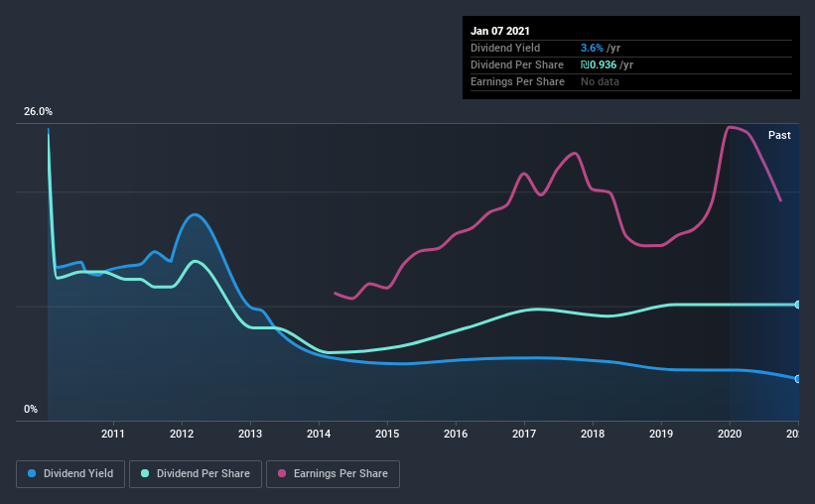The width and height of the screenshot is (815, 504).
Task: Select the 2012 x-axis label
Action: point(182,434)
